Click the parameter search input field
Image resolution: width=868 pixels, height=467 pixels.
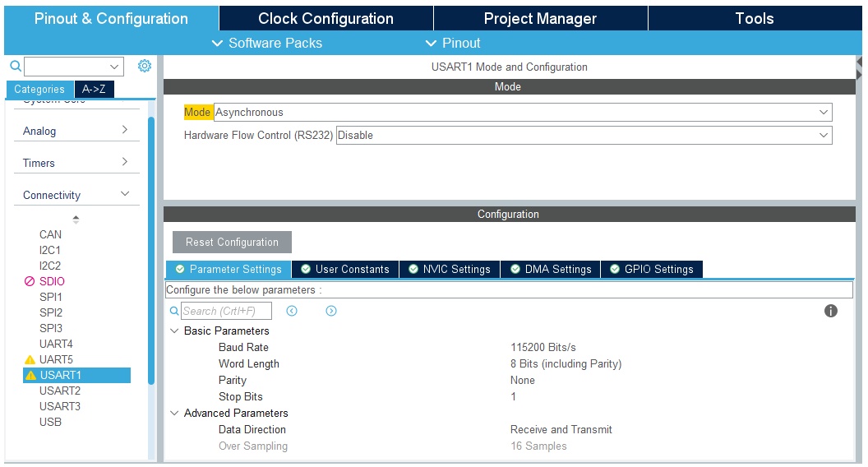click(226, 312)
